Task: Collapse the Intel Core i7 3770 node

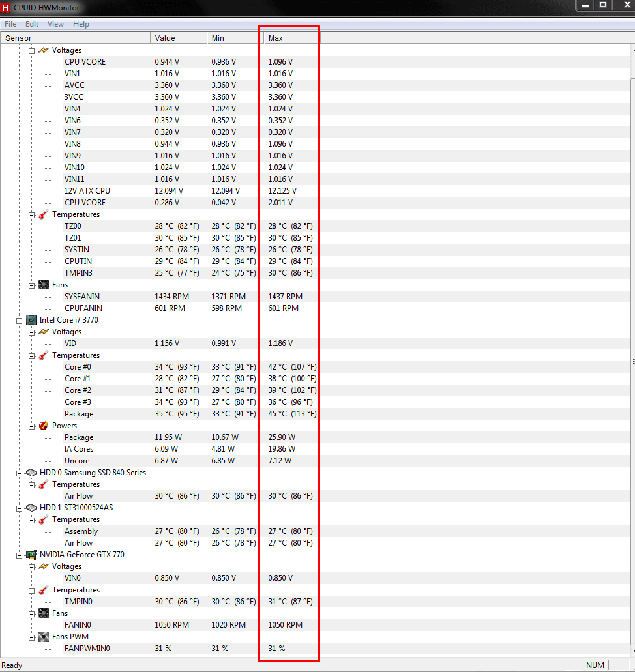Action: [x=19, y=320]
